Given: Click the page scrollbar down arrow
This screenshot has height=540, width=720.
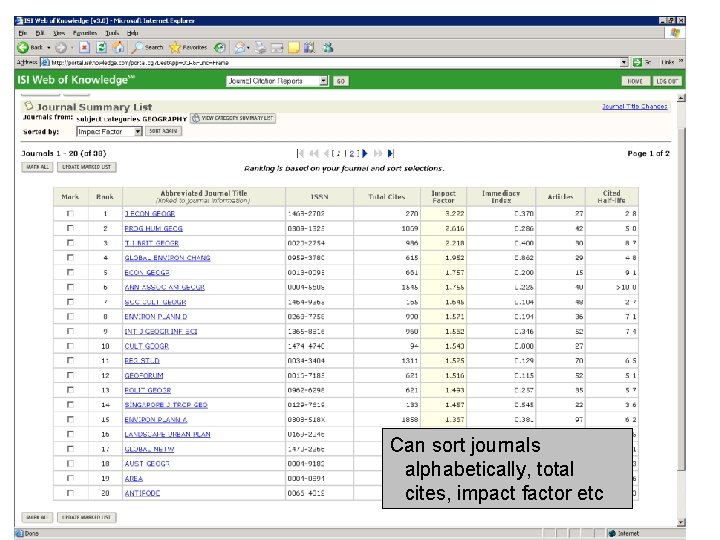Looking at the screenshot, I should pyautogui.click(x=681, y=523).
